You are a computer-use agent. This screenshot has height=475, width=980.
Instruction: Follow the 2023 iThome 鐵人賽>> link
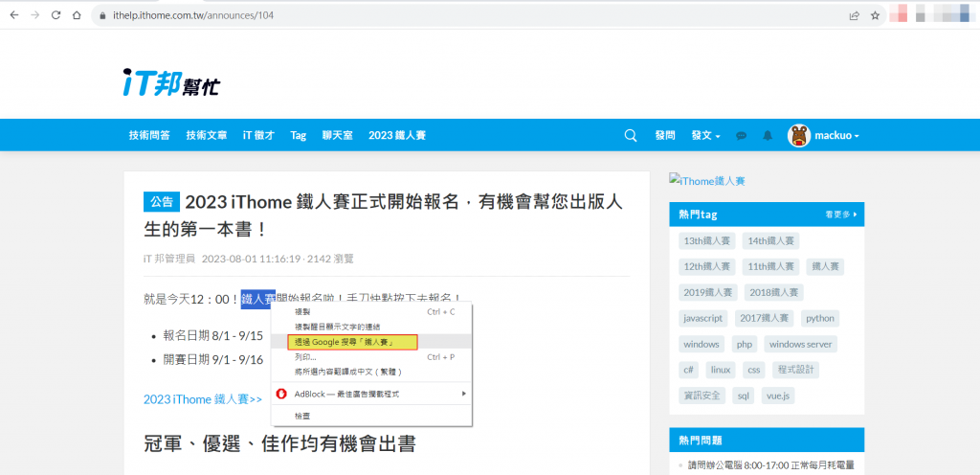coord(203,399)
